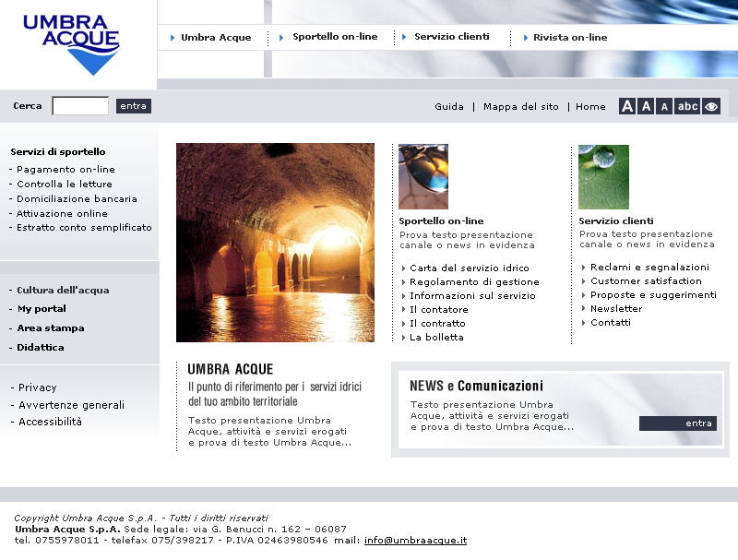The image size is (738, 560).
Task: Open the Guida link
Action: 449,107
